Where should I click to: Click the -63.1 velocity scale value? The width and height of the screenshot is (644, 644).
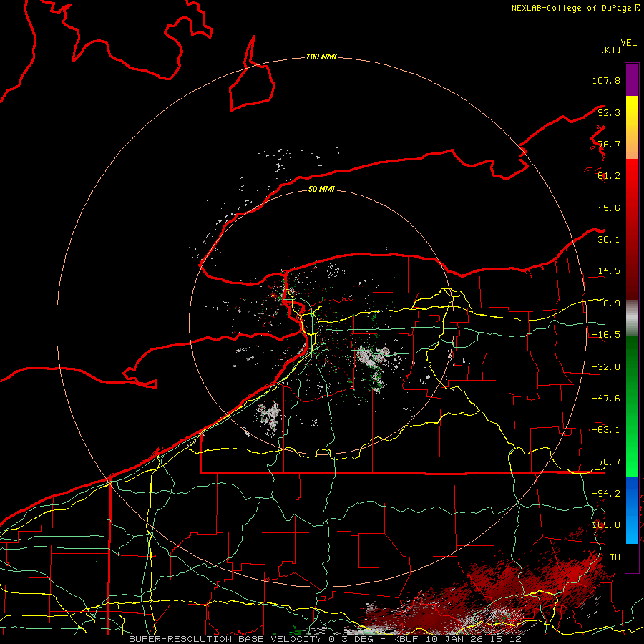click(x=606, y=430)
